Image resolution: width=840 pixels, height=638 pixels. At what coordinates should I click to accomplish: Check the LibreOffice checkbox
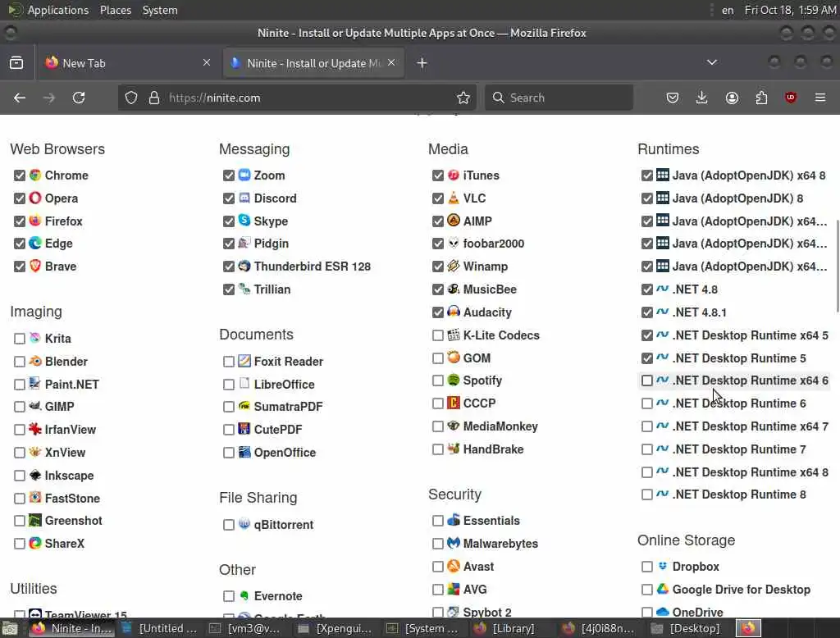(229, 385)
